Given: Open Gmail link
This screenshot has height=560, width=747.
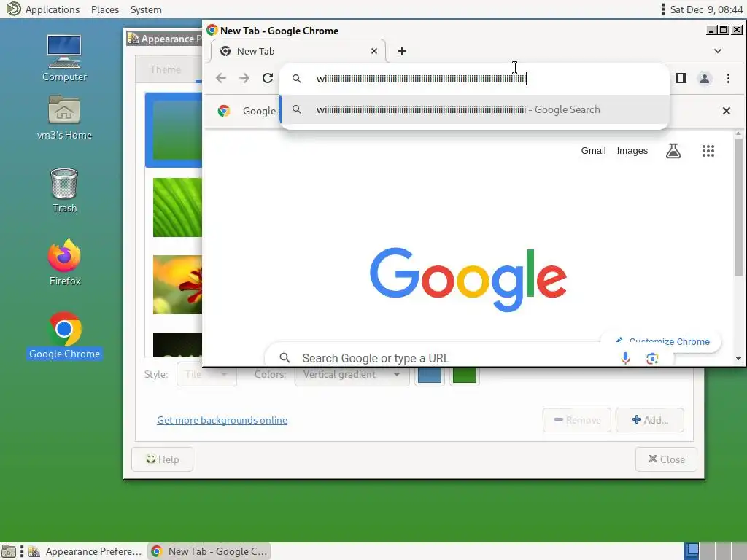Looking at the screenshot, I should tap(593, 150).
